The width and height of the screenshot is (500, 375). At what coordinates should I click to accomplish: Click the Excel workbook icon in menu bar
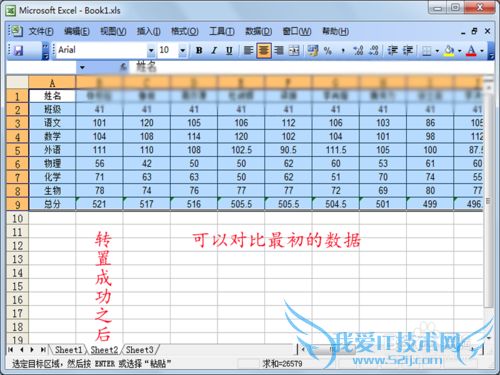pos(16,31)
